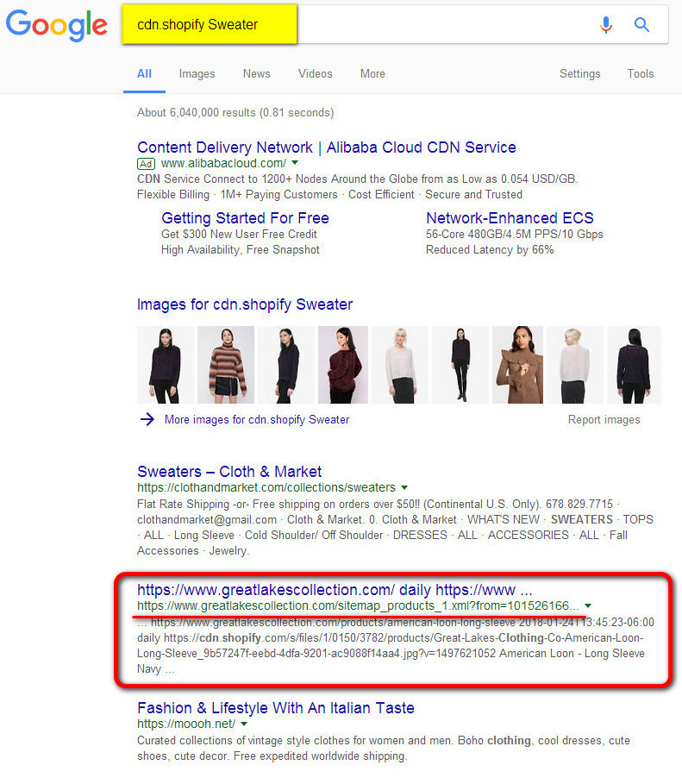682x784 pixels.
Task: Expand dropdown next to moooh.net URL
Action: [x=243, y=724]
